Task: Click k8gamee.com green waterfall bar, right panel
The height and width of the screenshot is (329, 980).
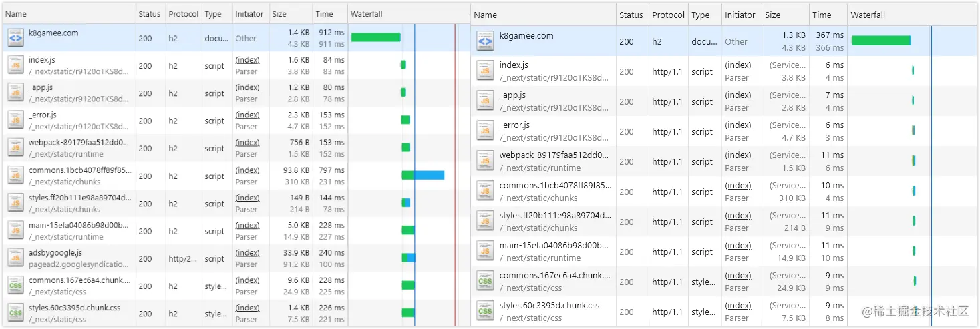Action: click(x=881, y=41)
